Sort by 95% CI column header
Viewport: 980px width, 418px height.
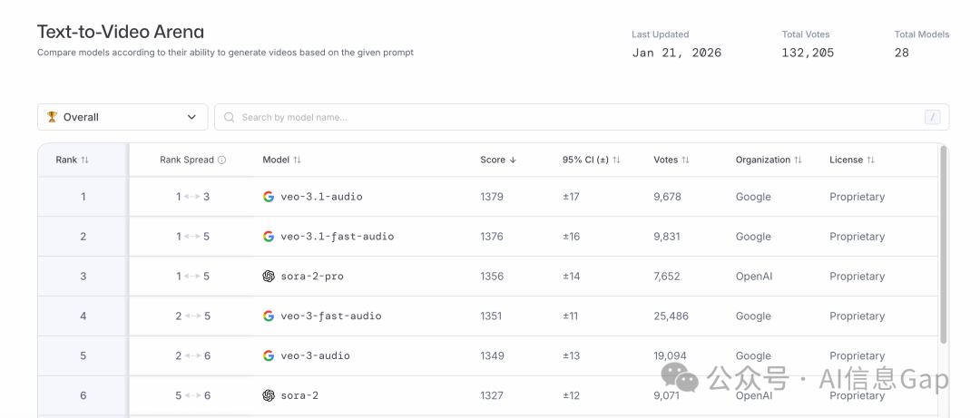click(x=591, y=160)
